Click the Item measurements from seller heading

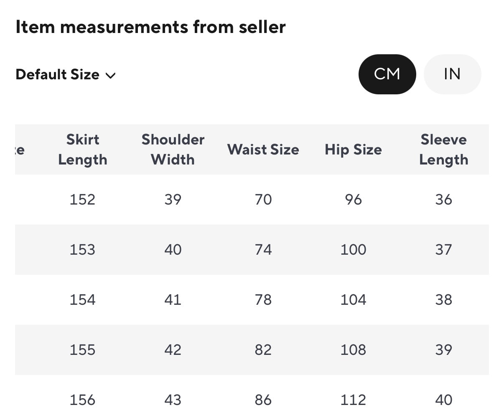tap(150, 27)
